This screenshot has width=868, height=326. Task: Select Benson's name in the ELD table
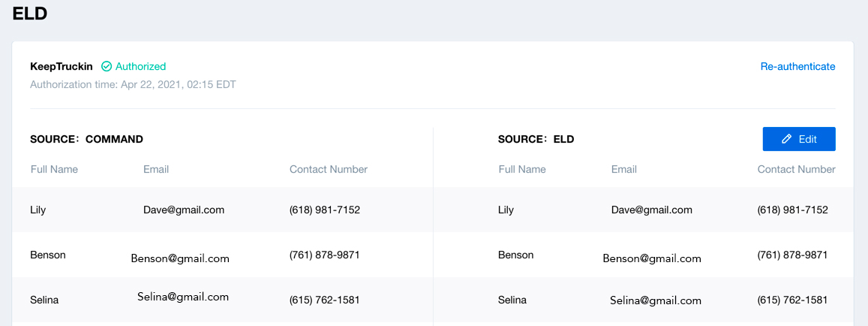tap(515, 255)
